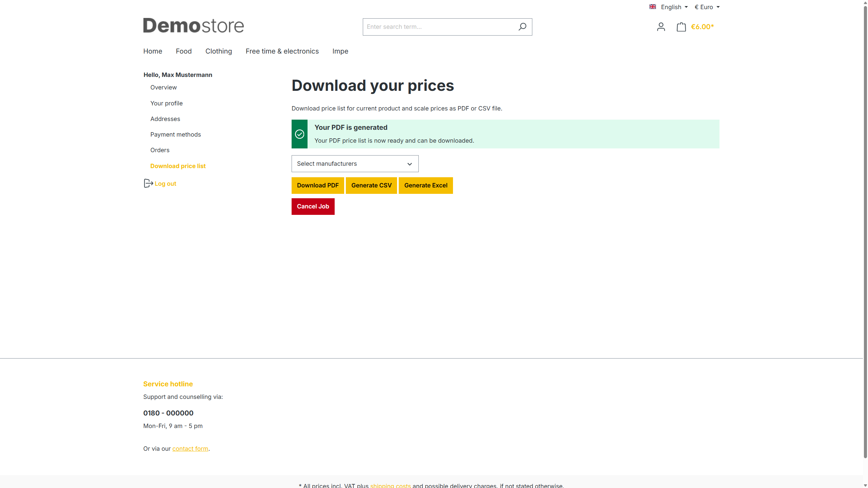Click the Mon-Fri, 9 am - 5 pm text
Image resolution: width=868 pixels, height=488 pixels.
click(173, 426)
